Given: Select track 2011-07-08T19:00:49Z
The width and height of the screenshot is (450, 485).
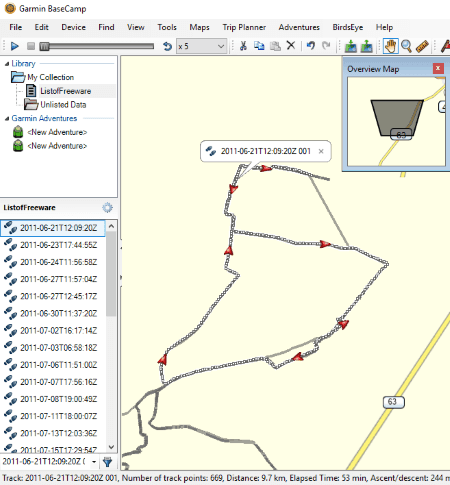Looking at the screenshot, I should tap(53, 399).
